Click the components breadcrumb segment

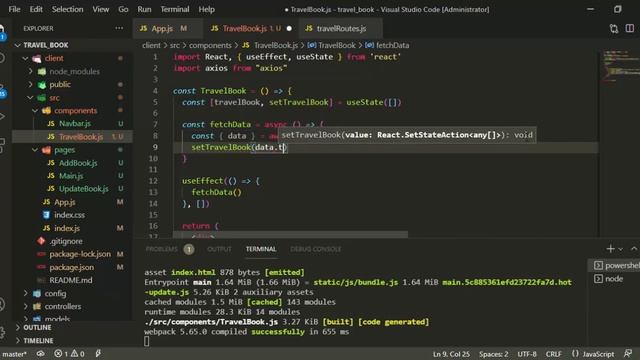click(210, 45)
